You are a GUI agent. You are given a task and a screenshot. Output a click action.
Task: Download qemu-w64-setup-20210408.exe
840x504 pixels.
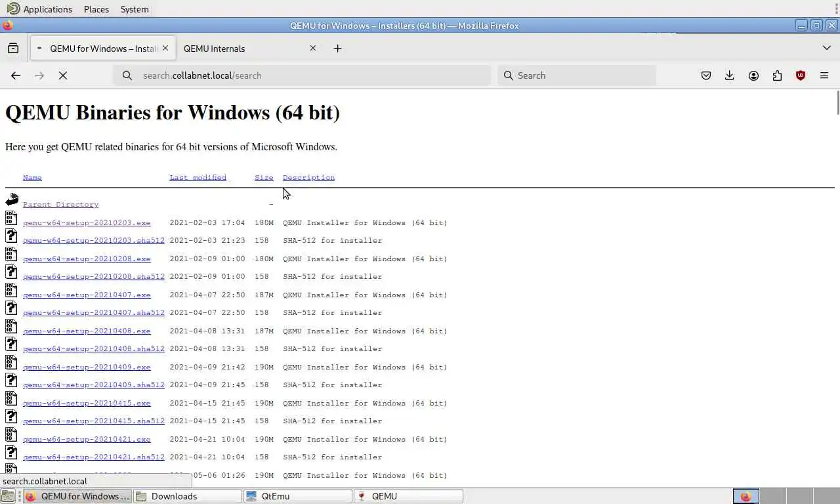point(87,331)
